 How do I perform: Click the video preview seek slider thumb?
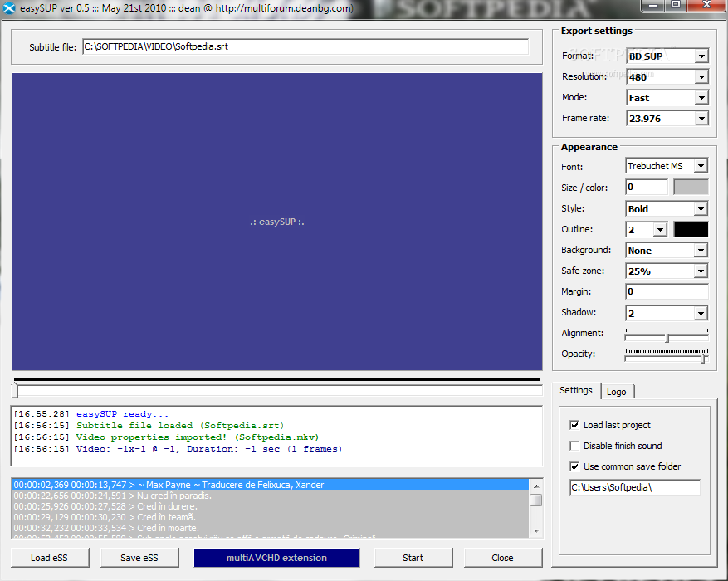pos(15,390)
